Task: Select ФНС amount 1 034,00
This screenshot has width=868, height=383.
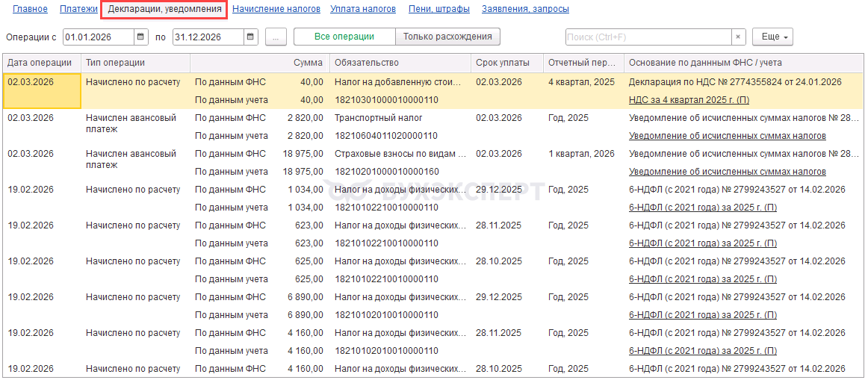Action: tap(306, 190)
